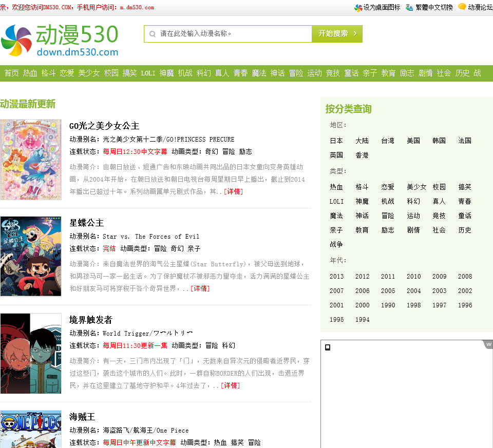The image size is (493, 448).
Task: Click the 设为桌面图标 pinwheel icon
Action: pos(358,8)
